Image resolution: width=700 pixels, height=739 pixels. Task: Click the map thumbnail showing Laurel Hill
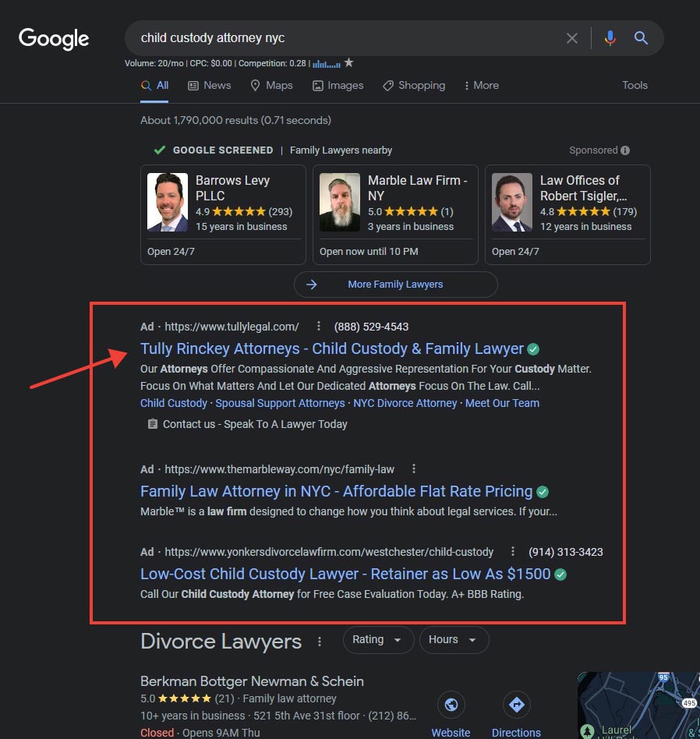(x=638, y=705)
